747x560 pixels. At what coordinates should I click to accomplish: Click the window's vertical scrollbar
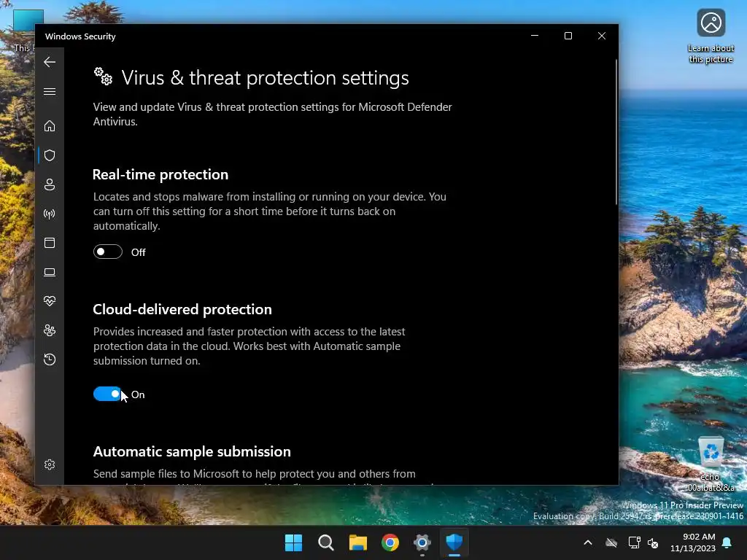tap(616, 133)
